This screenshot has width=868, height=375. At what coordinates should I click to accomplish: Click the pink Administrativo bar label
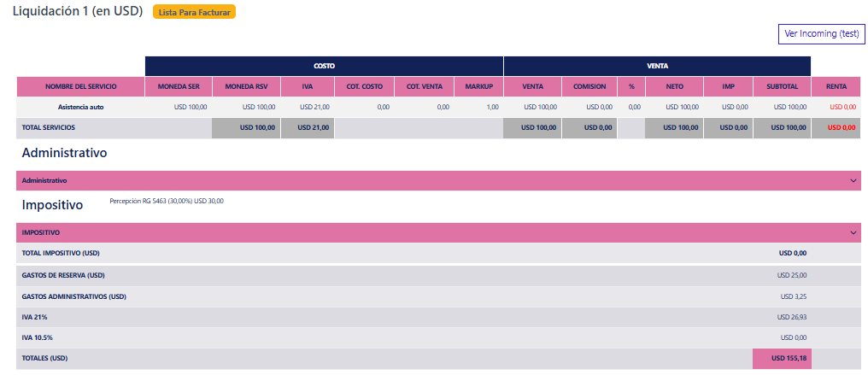point(44,181)
